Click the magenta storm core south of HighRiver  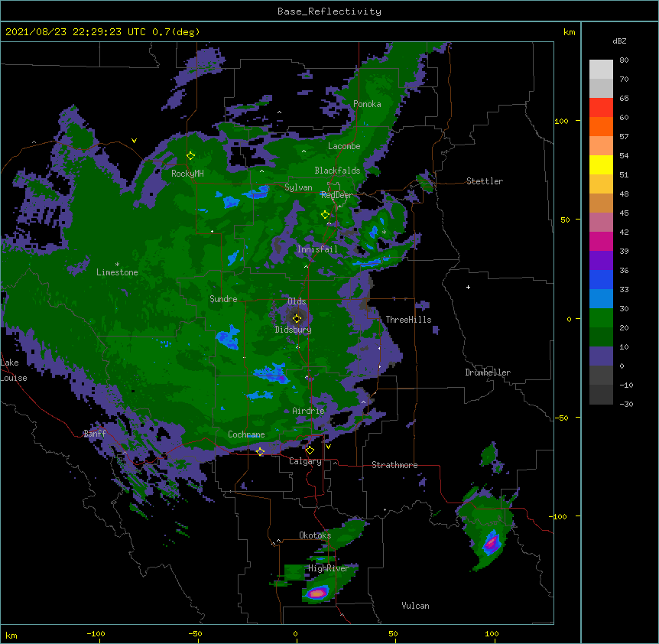317,593
